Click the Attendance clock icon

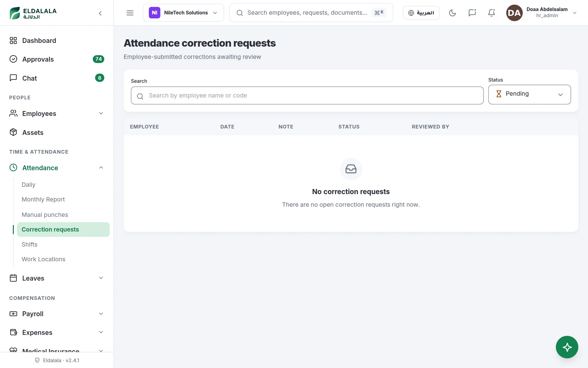point(13,167)
